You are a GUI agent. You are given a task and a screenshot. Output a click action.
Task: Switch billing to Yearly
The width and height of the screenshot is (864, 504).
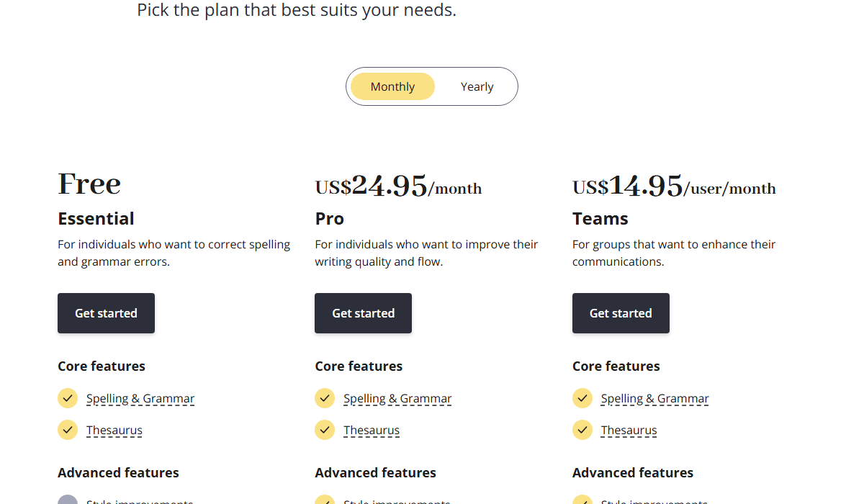477,86
